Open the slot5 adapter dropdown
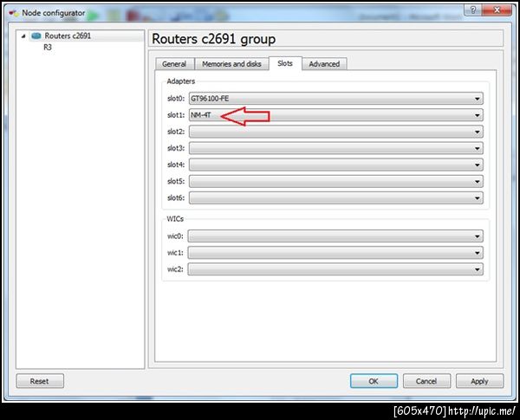 tap(336, 181)
